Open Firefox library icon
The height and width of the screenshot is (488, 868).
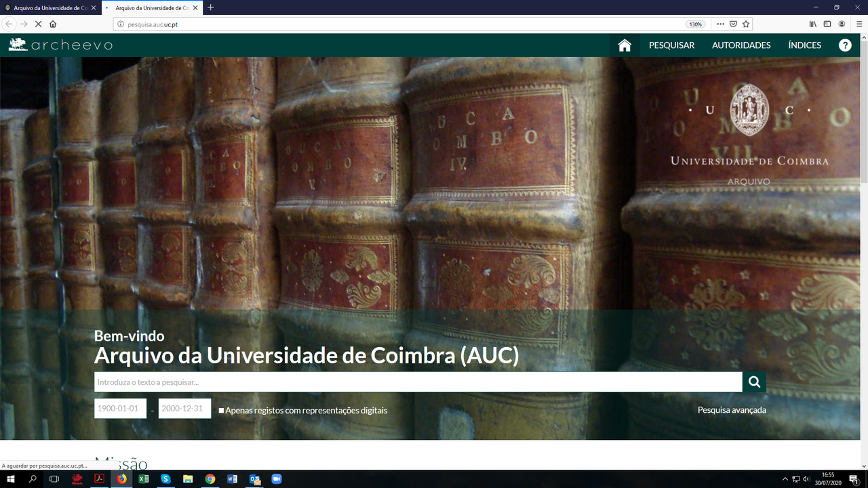pos(813,24)
